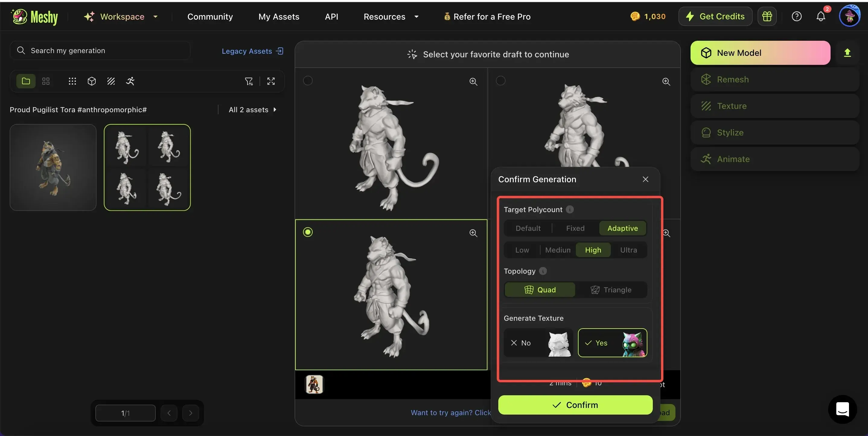Select the running figure animation filter icon
Viewport: 868px width, 436px height.
130,81
